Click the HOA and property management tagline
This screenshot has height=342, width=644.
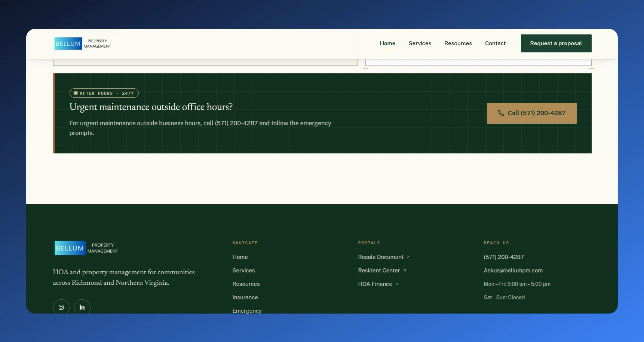click(x=124, y=277)
